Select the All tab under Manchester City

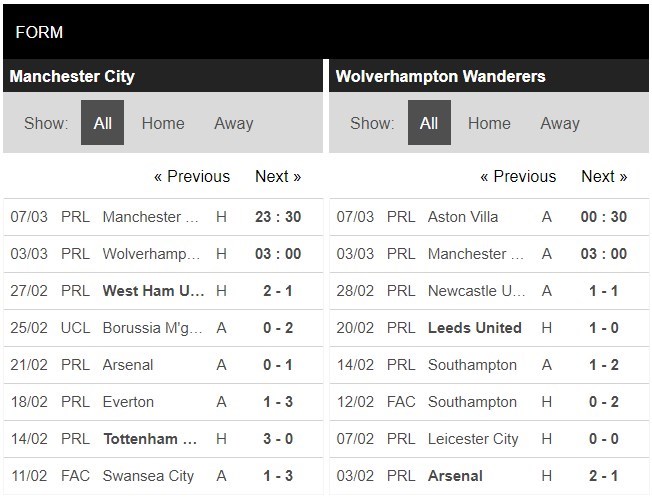pyautogui.click(x=102, y=124)
